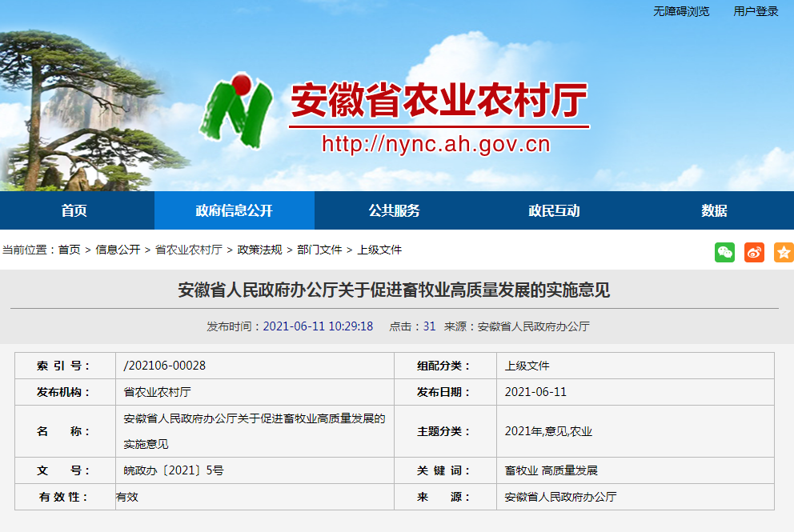The width and height of the screenshot is (794, 532).
Task: Click 用户登录 login link
Action: point(756,11)
